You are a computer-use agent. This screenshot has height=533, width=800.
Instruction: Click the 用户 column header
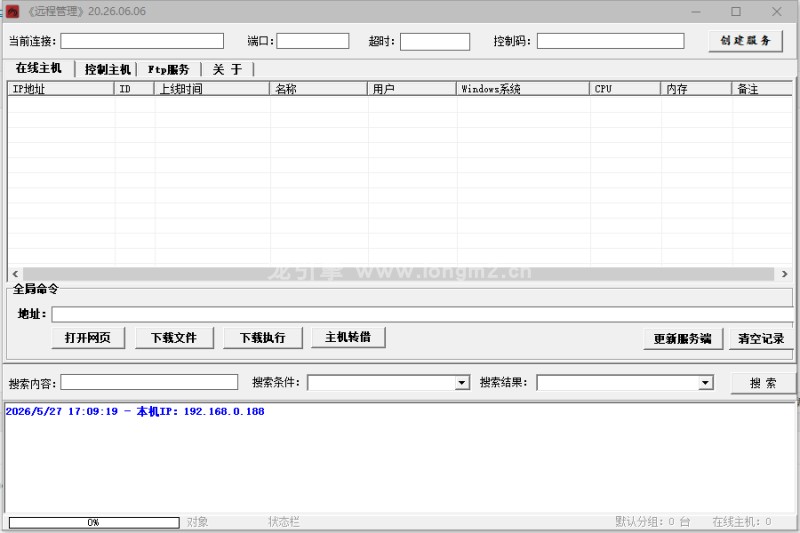tap(412, 89)
